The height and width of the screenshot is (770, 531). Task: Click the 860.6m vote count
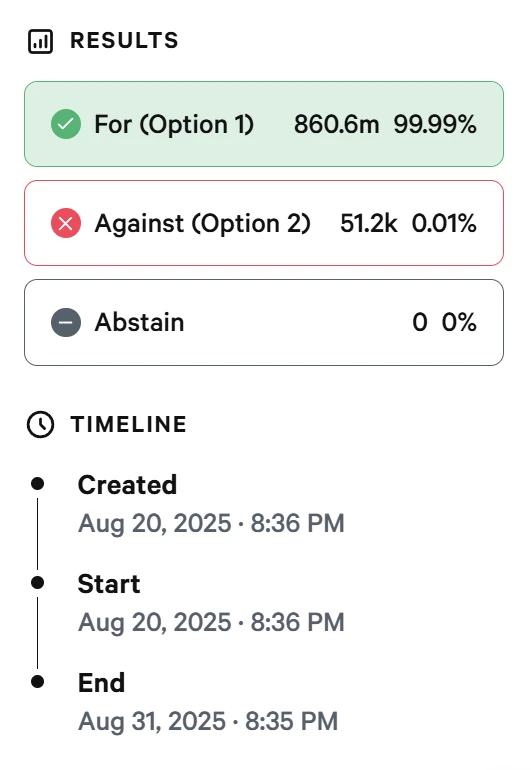click(x=336, y=124)
